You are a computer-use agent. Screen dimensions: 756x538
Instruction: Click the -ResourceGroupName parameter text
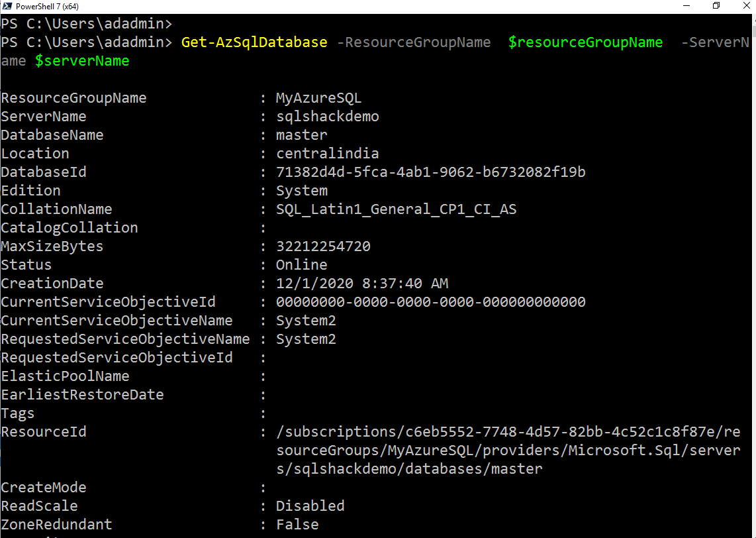coord(414,42)
